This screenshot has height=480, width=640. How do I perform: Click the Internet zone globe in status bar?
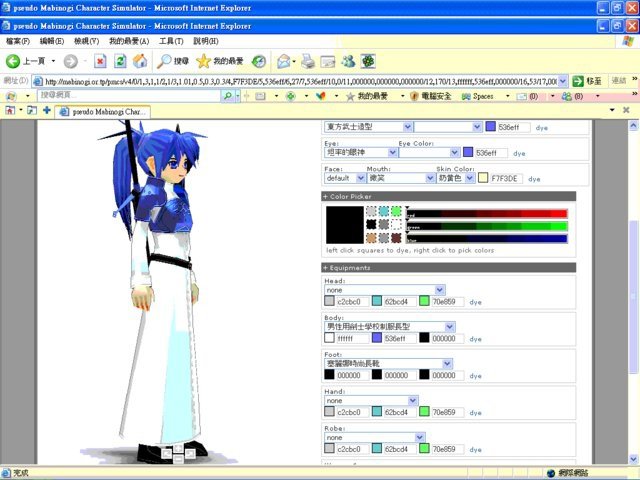(x=551, y=473)
